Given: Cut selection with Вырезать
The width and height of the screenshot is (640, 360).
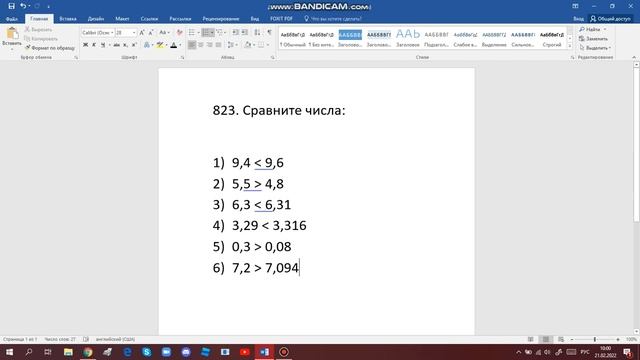Looking at the screenshot, I should (x=38, y=29).
